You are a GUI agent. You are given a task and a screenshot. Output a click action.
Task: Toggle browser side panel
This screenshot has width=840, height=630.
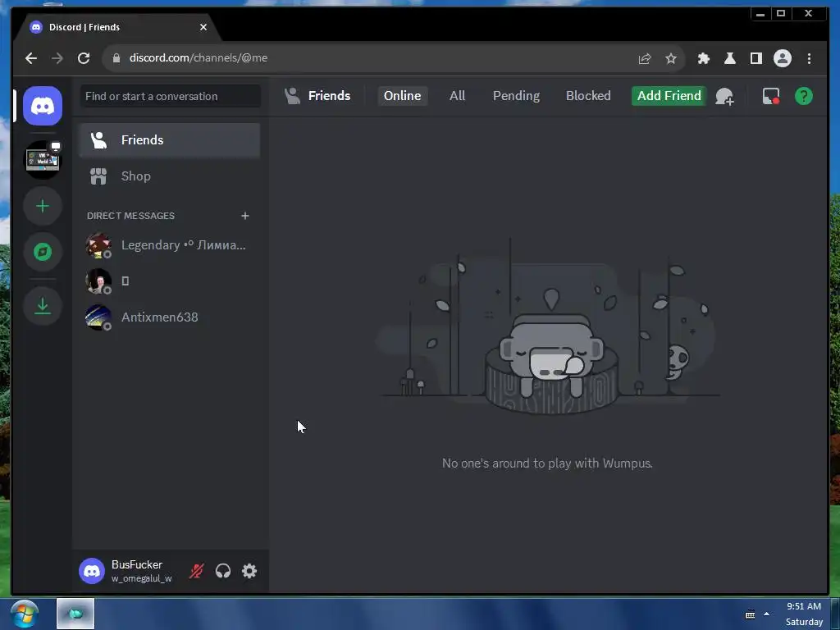tap(756, 58)
